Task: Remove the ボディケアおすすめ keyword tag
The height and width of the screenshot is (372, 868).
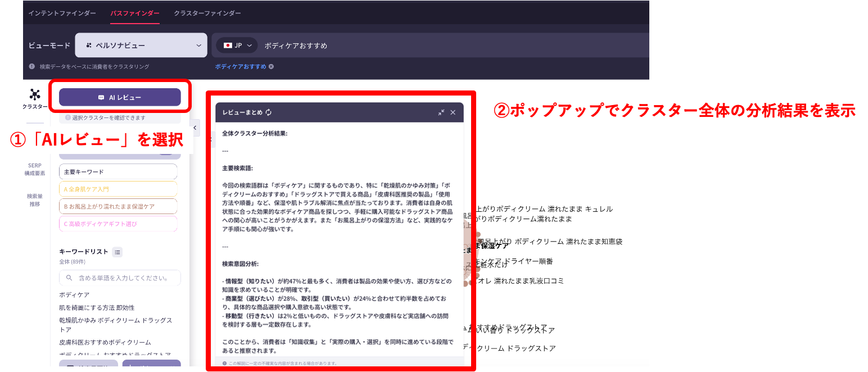Action: coord(271,66)
